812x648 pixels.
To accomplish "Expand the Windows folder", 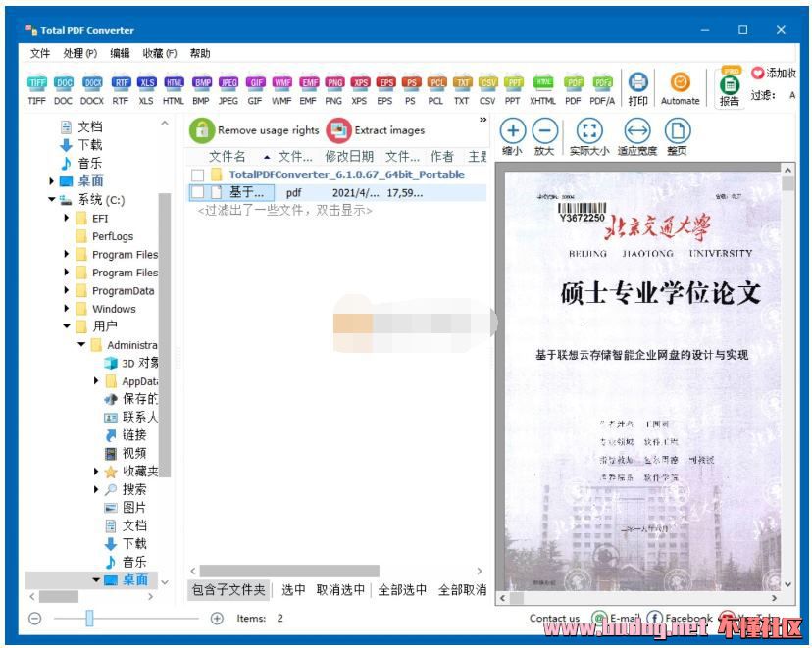I will pyautogui.click(x=67, y=309).
